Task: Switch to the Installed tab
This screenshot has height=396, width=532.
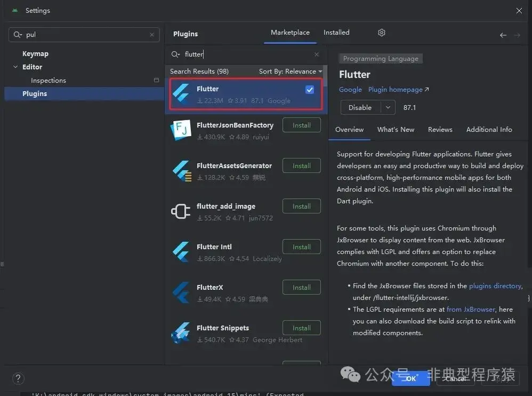Action: click(336, 33)
